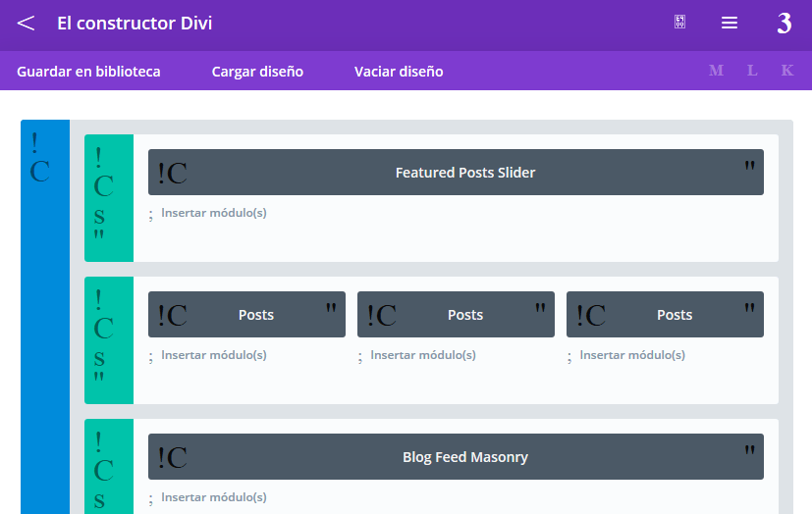Click the back arrow beside El constructor Divi
Image resolution: width=812 pixels, height=514 pixels.
[26, 24]
